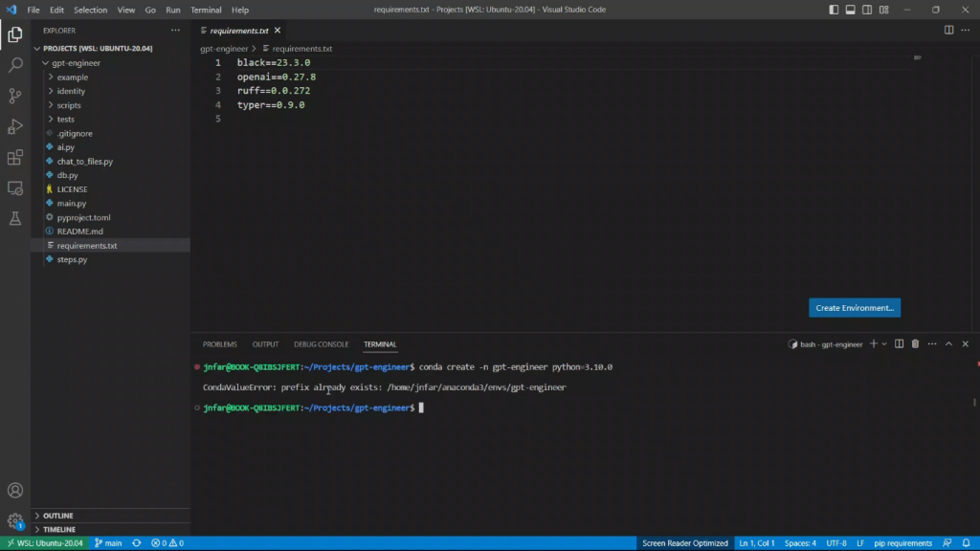Open the Terminal menu
This screenshot has width=980, height=551.
click(206, 10)
